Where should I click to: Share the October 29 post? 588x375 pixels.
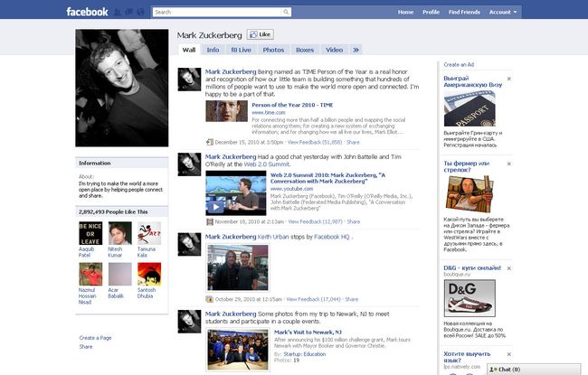pyautogui.click(x=351, y=299)
